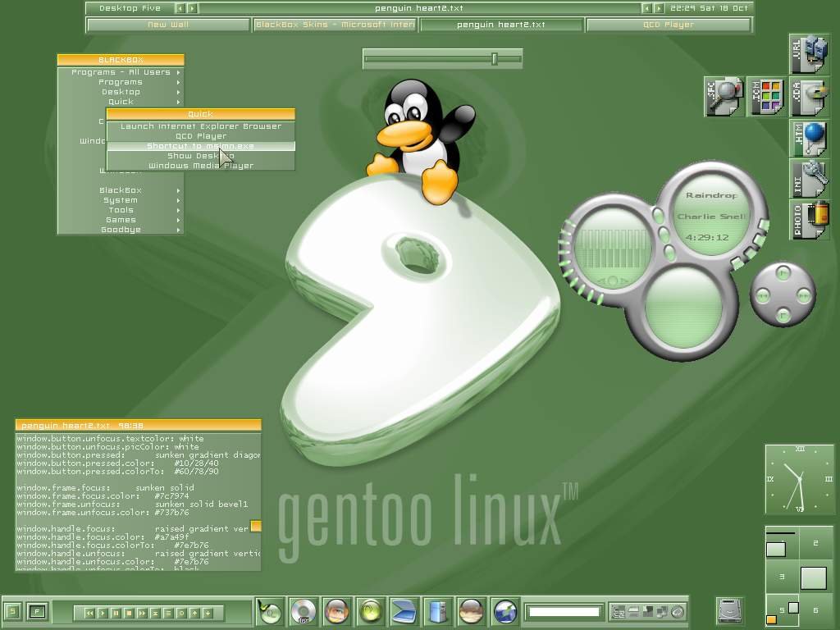Click the last system tray icon

click(678, 612)
